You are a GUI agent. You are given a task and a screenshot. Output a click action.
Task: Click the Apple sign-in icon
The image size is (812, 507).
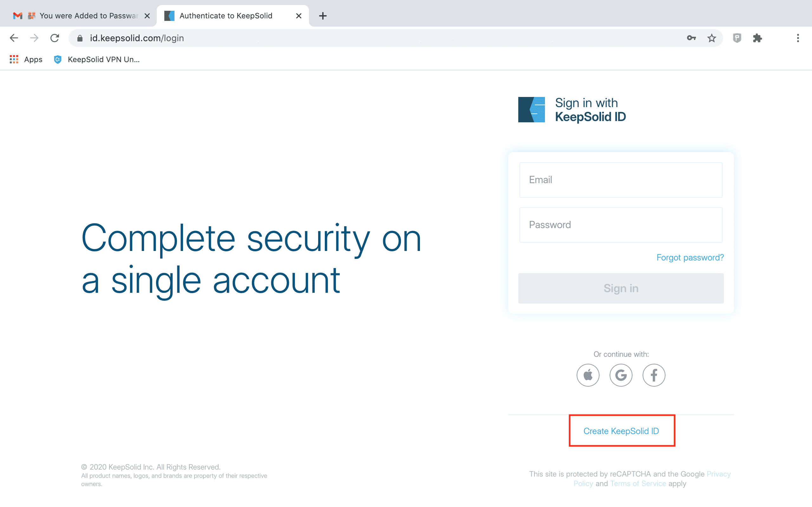(588, 375)
